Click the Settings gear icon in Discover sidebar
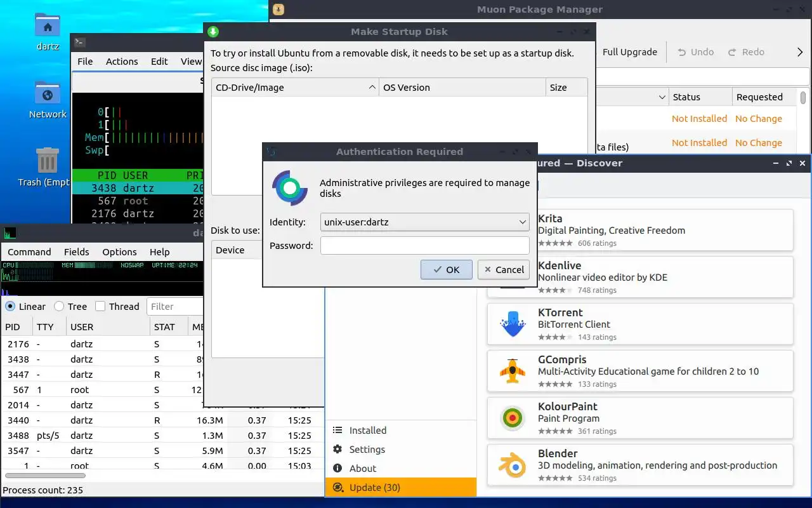Image resolution: width=812 pixels, height=508 pixels. [337, 449]
